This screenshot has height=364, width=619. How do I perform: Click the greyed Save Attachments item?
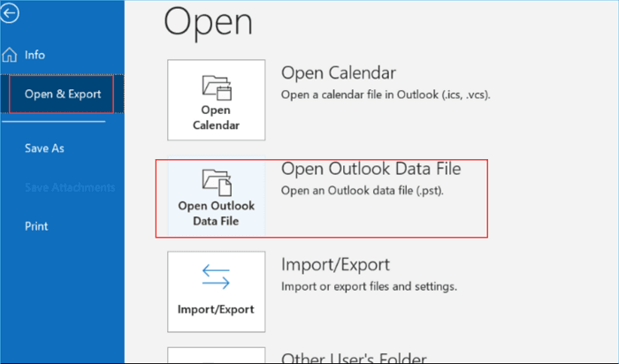69,187
